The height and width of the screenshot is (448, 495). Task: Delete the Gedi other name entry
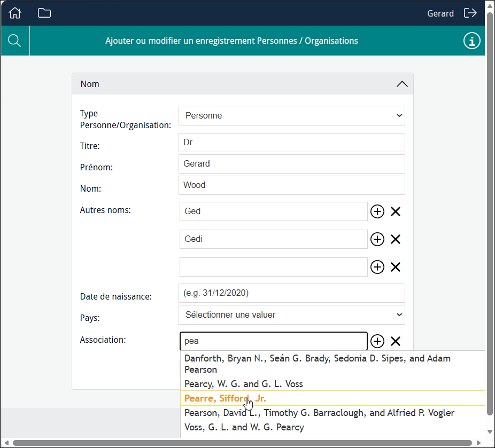click(396, 239)
